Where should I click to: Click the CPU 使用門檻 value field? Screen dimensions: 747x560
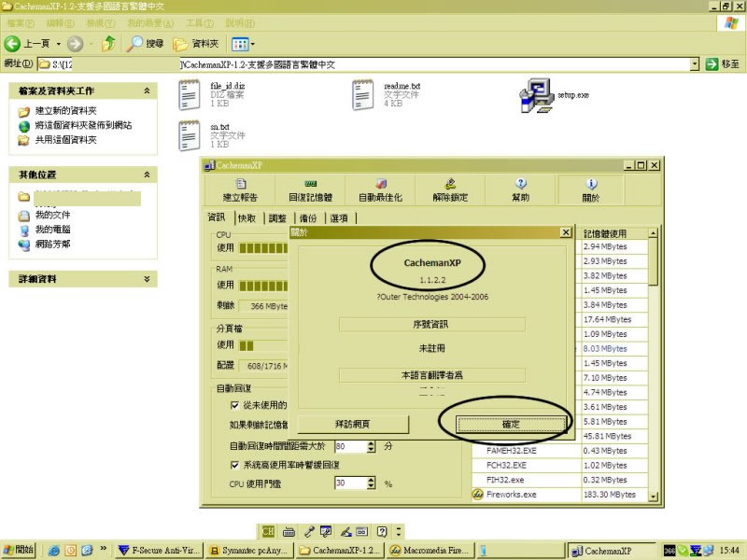coord(351,483)
